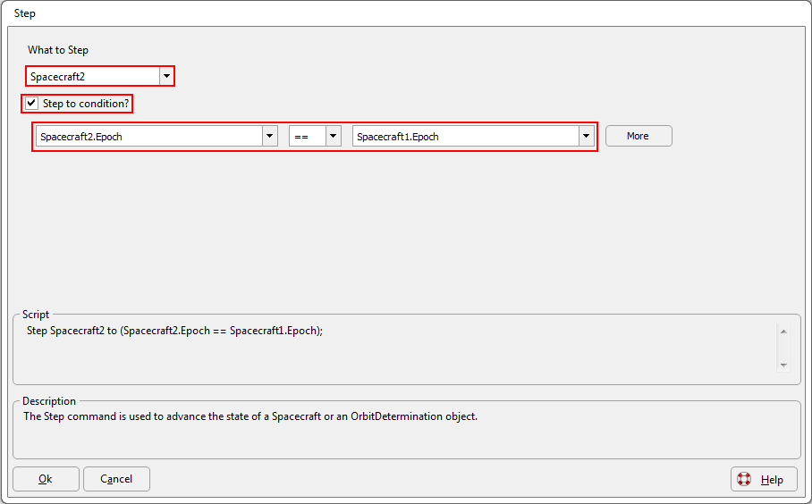
Task: Click the script box scroll up arrow
Action: click(783, 332)
